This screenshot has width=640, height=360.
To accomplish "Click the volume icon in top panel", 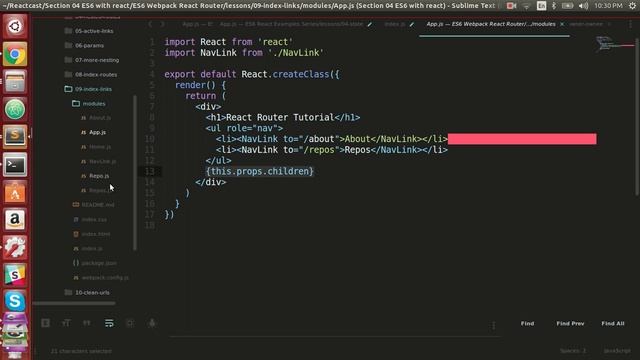I will point(583,6).
